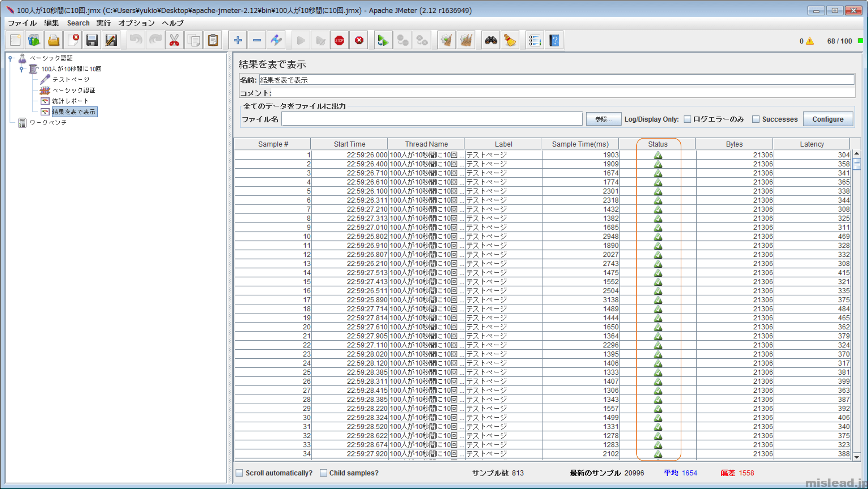
Task: Click the Open file folder icon
Action: click(x=54, y=40)
